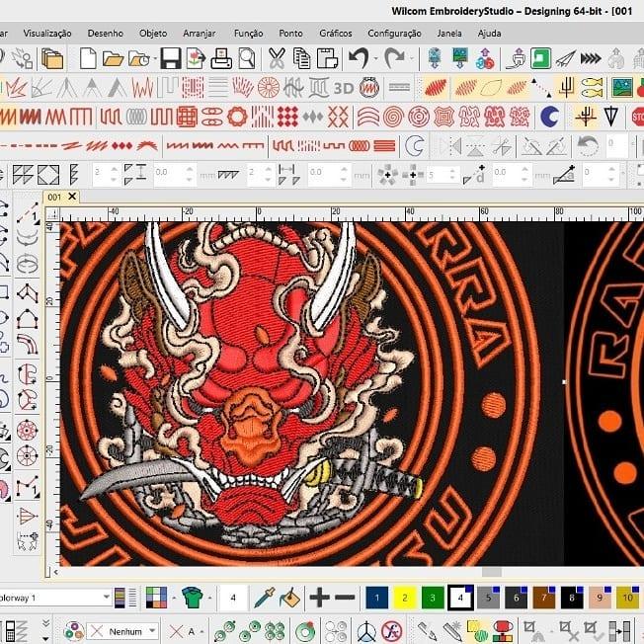Redo action arrow
Image resolution: width=644 pixels, height=644 pixels.
[394, 58]
